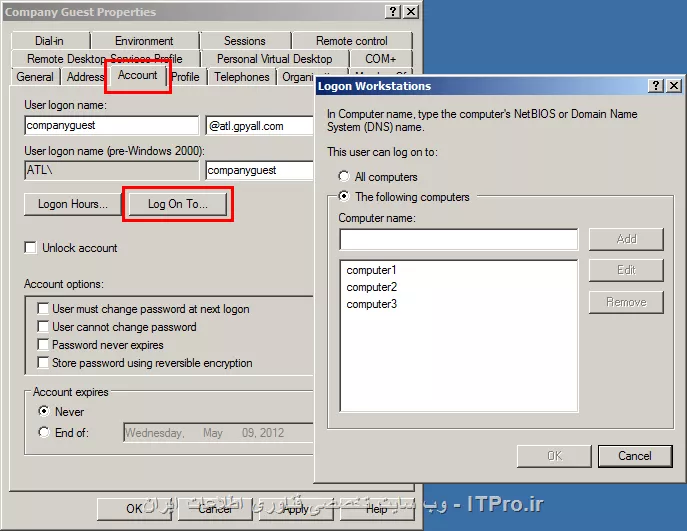Choose the All computers radio button
This screenshot has width=687, height=531.
tap(344, 176)
